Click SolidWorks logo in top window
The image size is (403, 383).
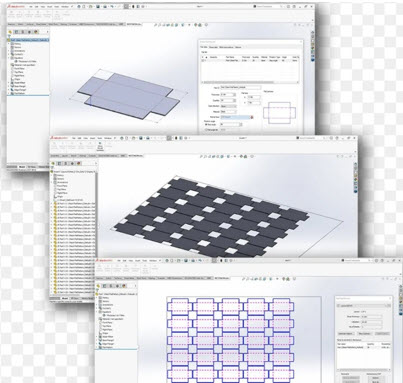(15, 6)
